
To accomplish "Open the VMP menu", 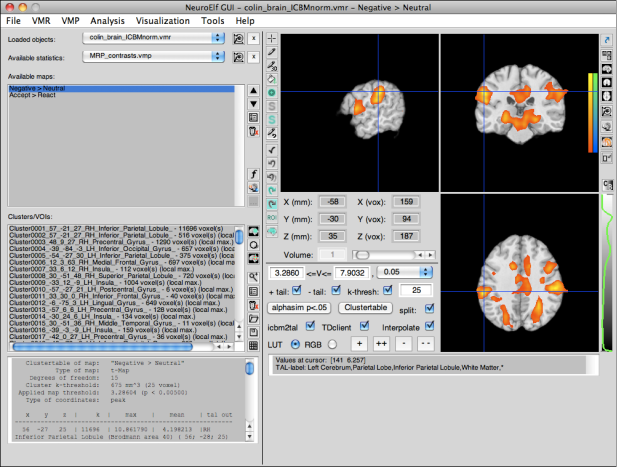I will pos(70,21).
